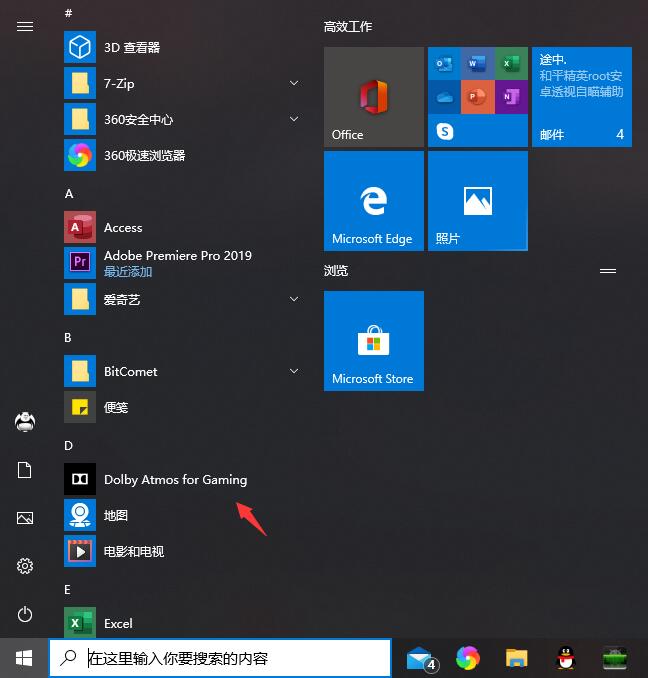The height and width of the screenshot is (678, 648).
Task: Jump to letter A section header
Action: (x=69, y=193)
